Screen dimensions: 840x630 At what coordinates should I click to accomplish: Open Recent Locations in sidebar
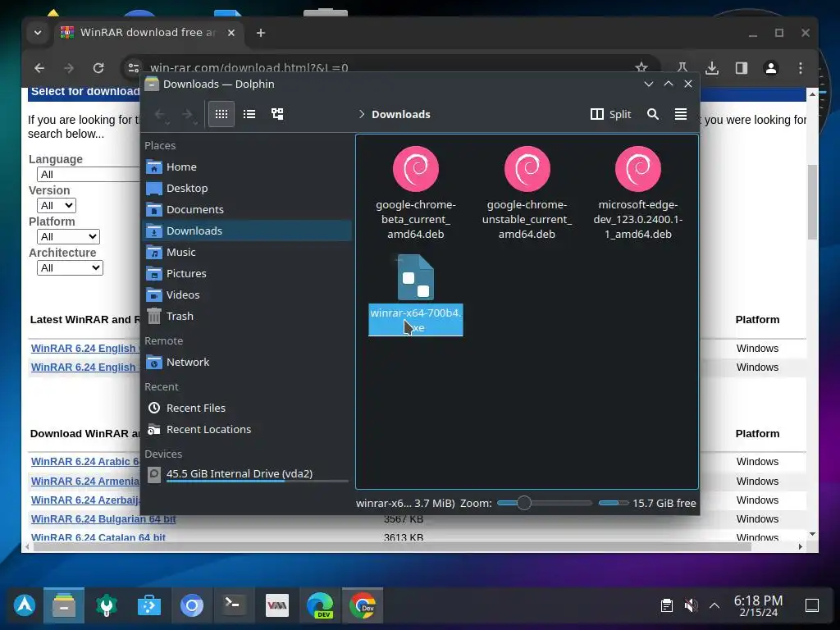[248, 429]
